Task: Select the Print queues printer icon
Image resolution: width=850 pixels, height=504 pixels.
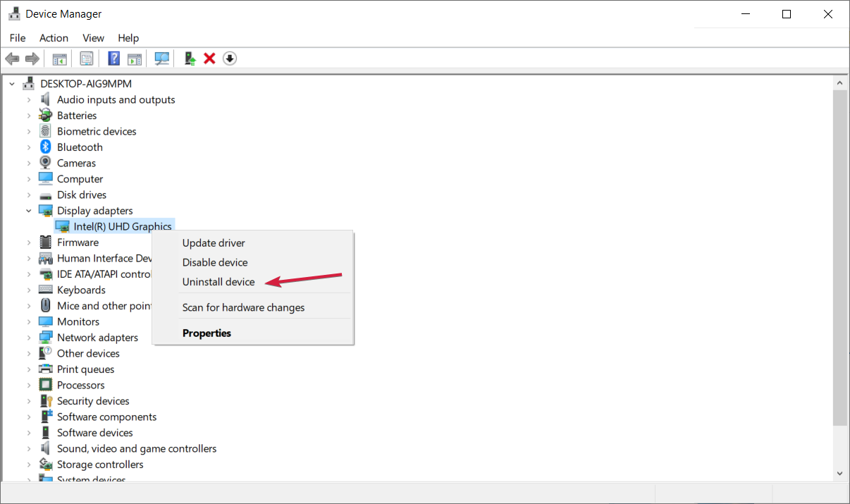Action: [46, 369]
